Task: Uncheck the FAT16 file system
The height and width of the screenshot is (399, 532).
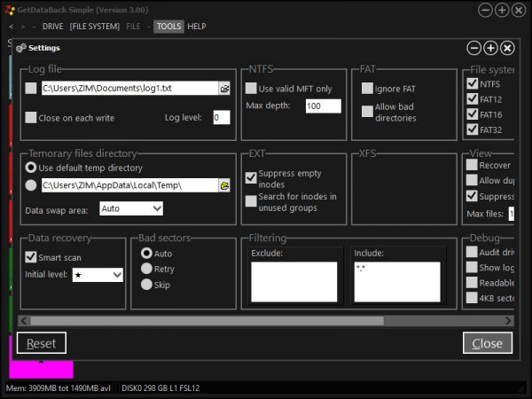Action: point(473,114)
